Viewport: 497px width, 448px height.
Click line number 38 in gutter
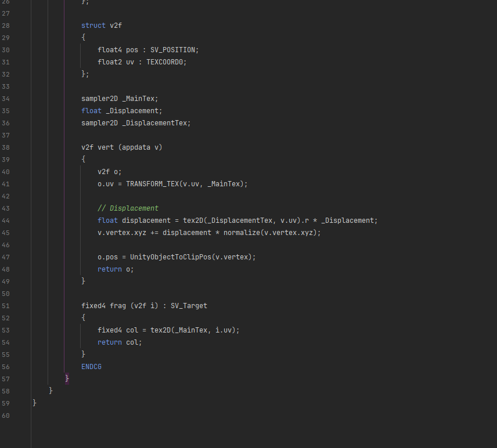tap(6, 147)
